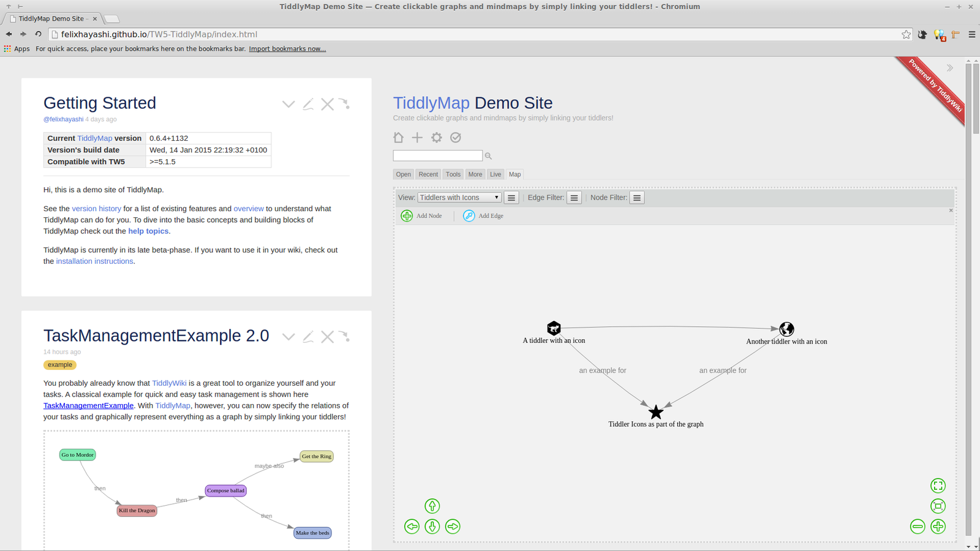The image size is (980, 551).
Task: Select the Tiddlers with Icons view dropdown
Action: point(459,198)
